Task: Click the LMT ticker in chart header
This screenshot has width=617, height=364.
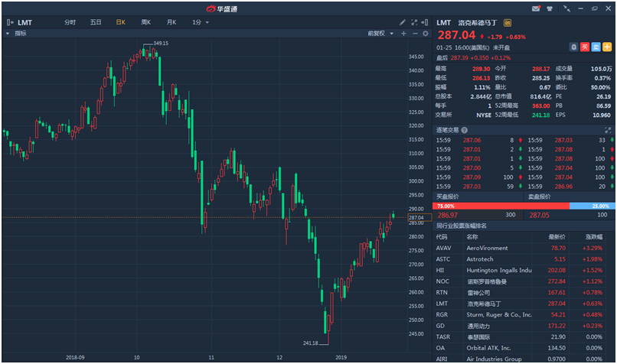Action: pyautogui.click(x=24, y=22)
